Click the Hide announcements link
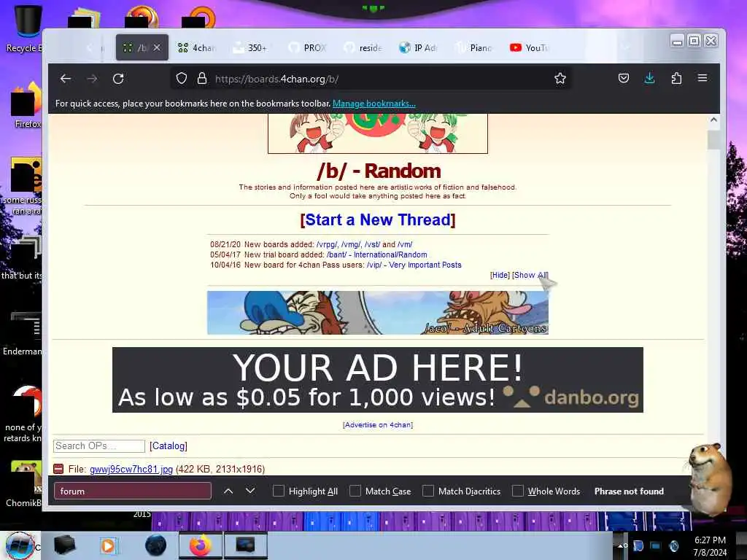This screenshot has height=560, width=747. [500, 275]
